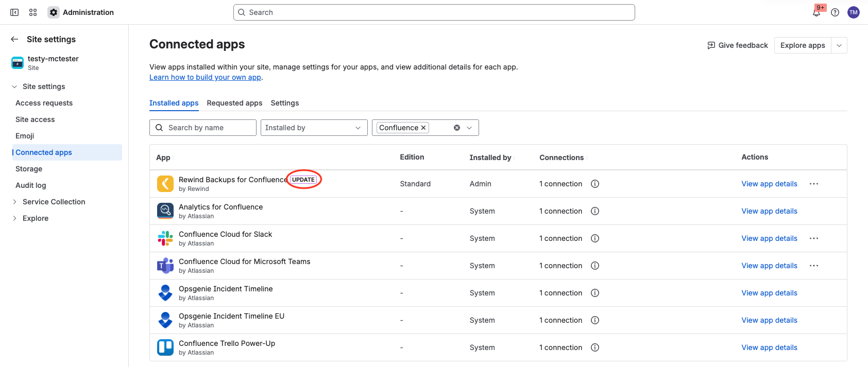Open the app switcher grid icon
The image size is (868, 367).
pyautogui.click(x=33, y=12)
